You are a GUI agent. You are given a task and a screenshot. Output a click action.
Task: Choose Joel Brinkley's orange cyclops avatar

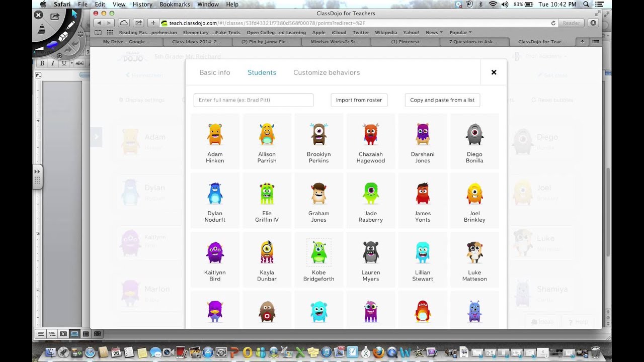[474, 193]
